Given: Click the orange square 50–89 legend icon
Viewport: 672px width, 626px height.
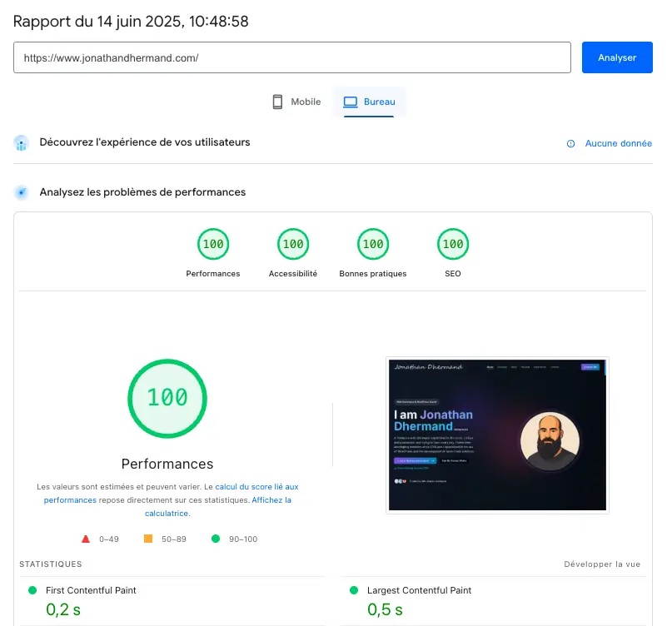Looking at the screenshot, I should (148, 539).
